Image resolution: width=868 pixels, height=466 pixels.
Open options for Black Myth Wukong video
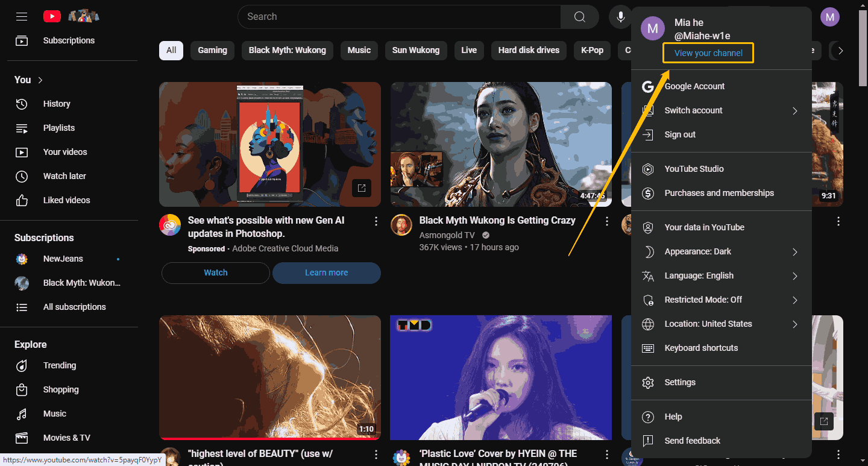coord(607,221)
